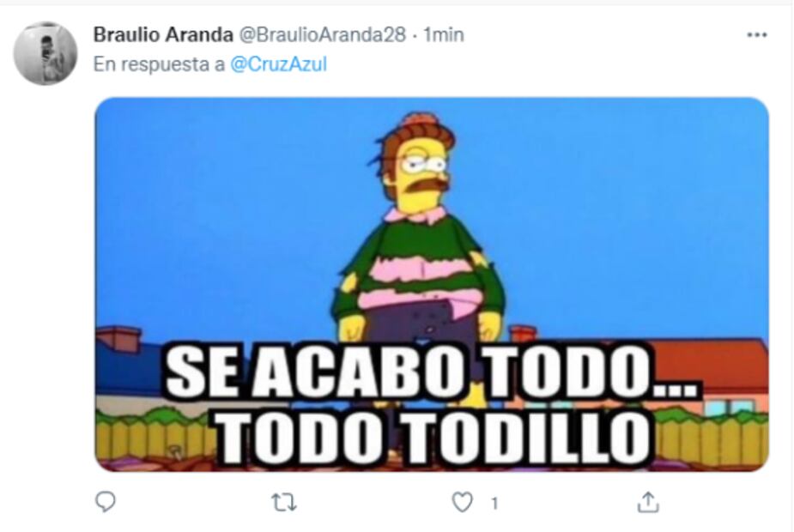Click the Braulio Aranda display name
794x532 pixels.
click(x=163, y=35)
